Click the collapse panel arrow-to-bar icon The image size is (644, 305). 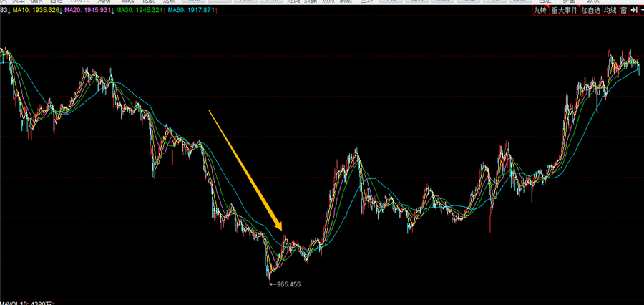(x=635, y=11)
